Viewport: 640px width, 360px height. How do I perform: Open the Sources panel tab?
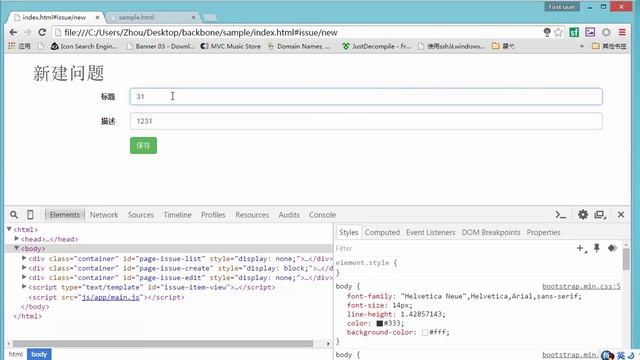click(140, 215)
